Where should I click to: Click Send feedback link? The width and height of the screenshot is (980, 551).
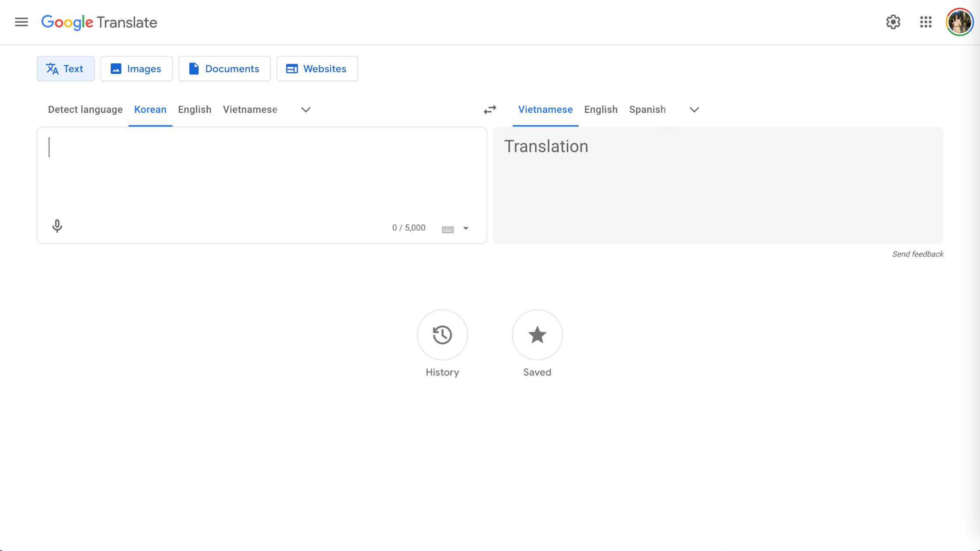tap(917, 255)
